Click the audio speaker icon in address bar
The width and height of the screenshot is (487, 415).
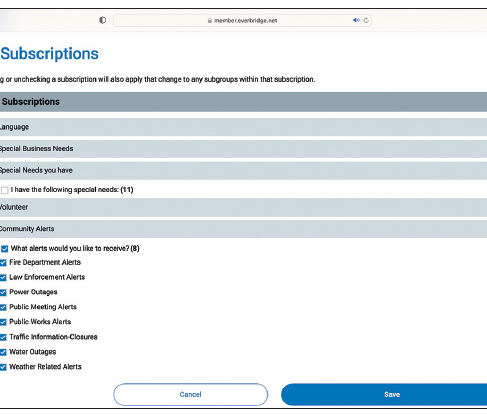(x=356, y=20)
